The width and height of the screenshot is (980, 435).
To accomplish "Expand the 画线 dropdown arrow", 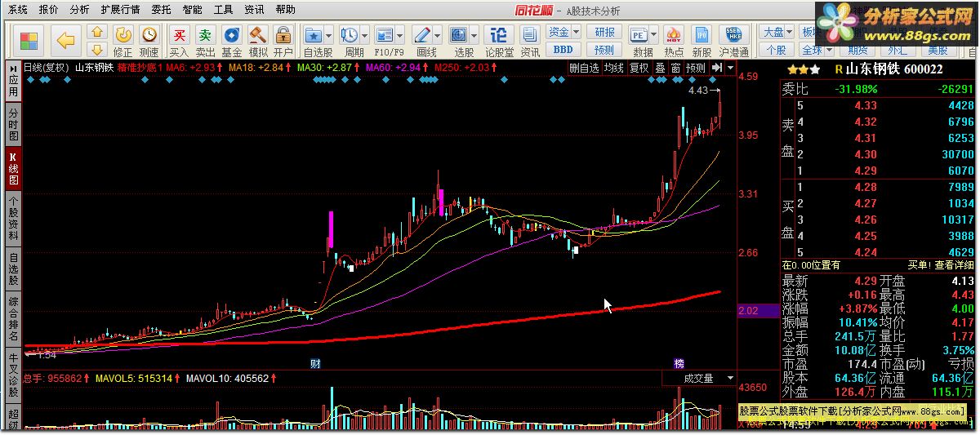I will tap(437, 35).
